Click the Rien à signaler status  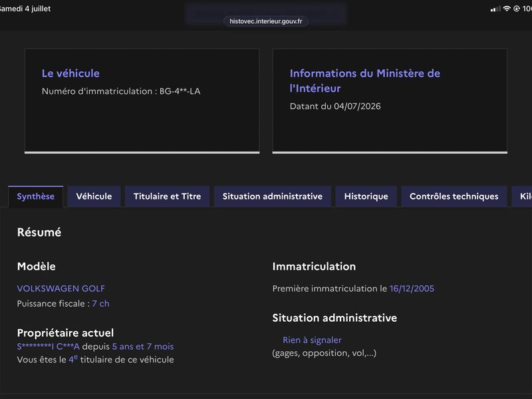click(312, 340)
